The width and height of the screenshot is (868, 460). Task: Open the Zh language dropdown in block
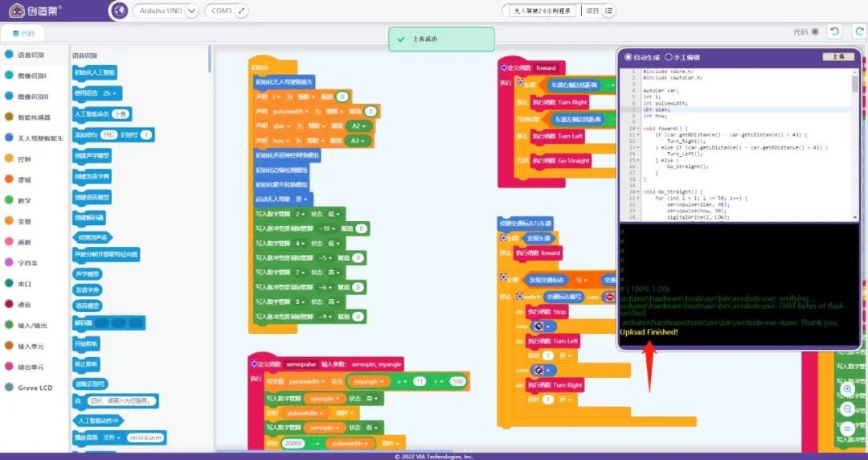[112, 93]
